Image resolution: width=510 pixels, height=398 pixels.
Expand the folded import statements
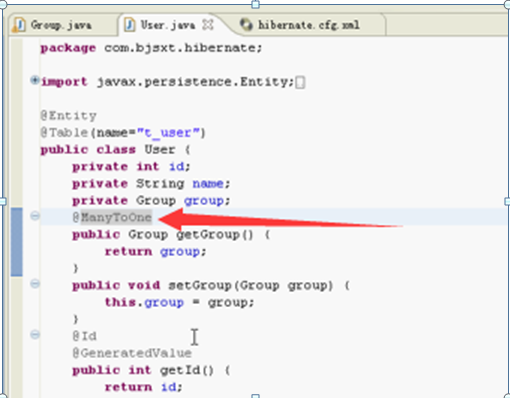coord(34,80)
